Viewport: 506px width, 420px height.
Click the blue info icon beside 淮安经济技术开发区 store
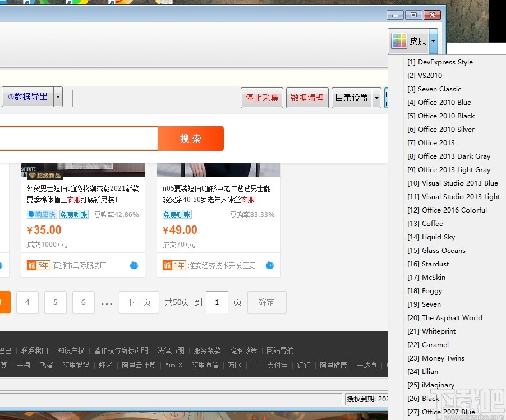click(x=269, y=266)
